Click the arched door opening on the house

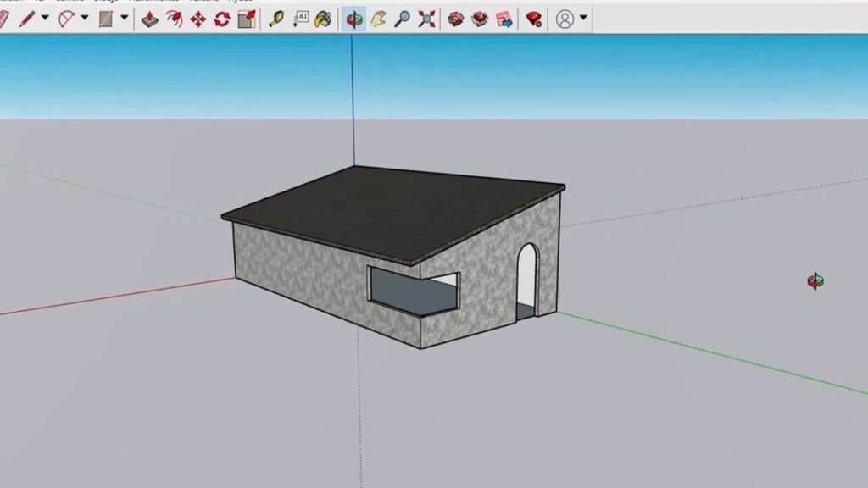click(x=527, y=281)
